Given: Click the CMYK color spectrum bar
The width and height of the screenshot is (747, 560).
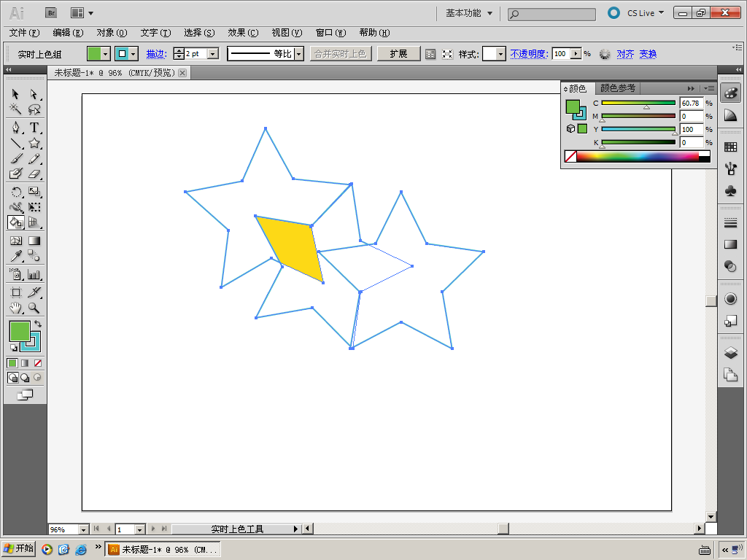Looking at the screenshot, I should [x=637, y=156].
